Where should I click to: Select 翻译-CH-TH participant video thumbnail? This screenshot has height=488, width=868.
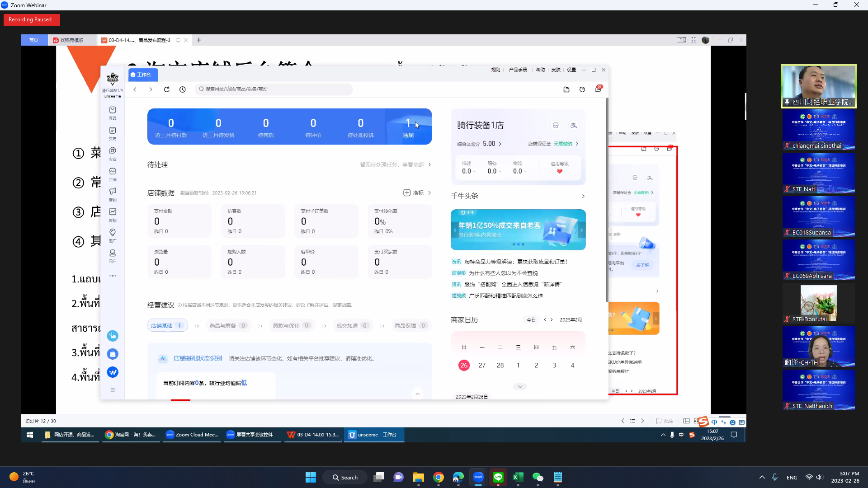pyautogui.click(x=818, y=347)
